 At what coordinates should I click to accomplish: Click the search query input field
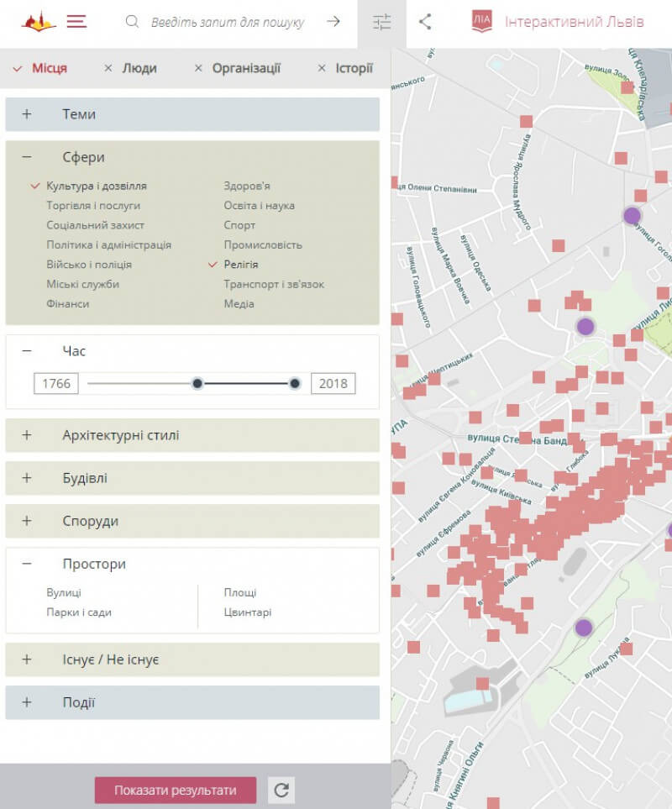[227, 23]
